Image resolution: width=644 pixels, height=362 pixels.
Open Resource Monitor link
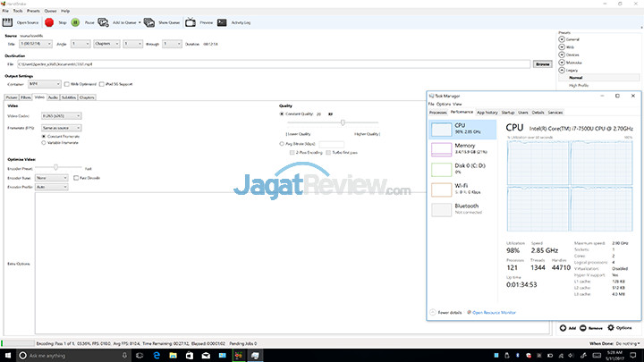pos(494,312)
